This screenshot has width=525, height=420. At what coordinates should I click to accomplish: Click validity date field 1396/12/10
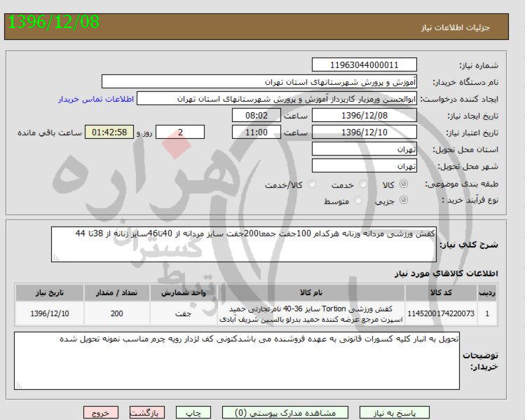(364, 132)
